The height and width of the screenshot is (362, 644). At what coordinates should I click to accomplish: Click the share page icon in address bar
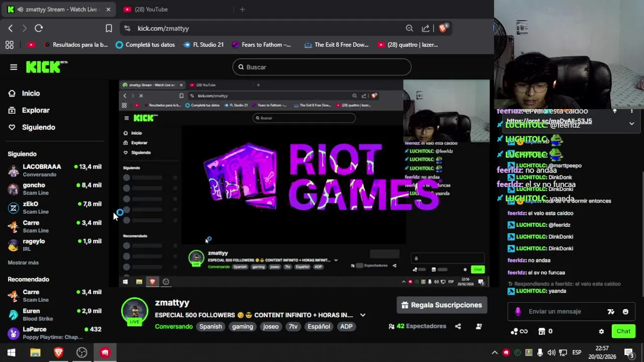(x=426, y=28)
